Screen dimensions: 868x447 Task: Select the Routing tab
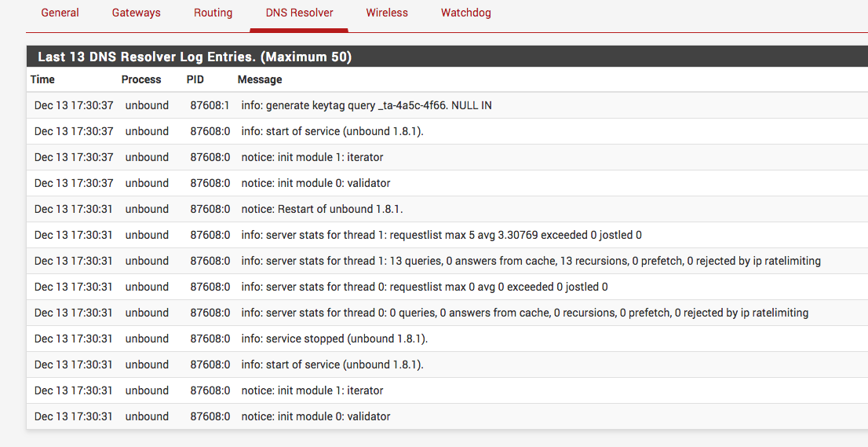pyautogui.click(x=213, y=13)
